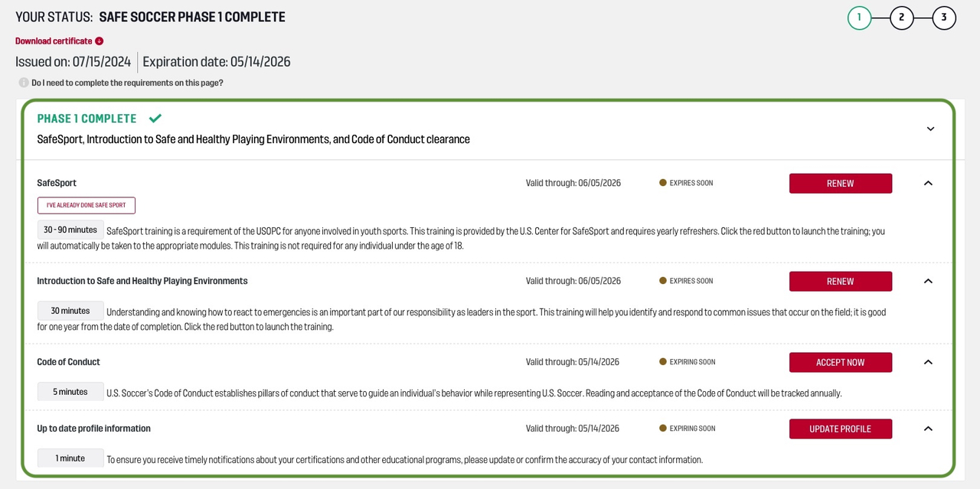
Task: Collapse the Introduction to Safe Environments row
Action: (x=928, y=281)
